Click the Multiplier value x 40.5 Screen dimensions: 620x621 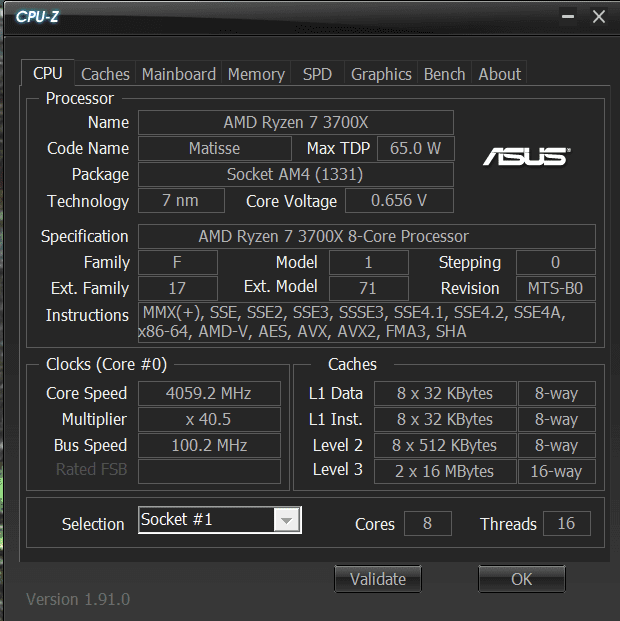[209, 419]
